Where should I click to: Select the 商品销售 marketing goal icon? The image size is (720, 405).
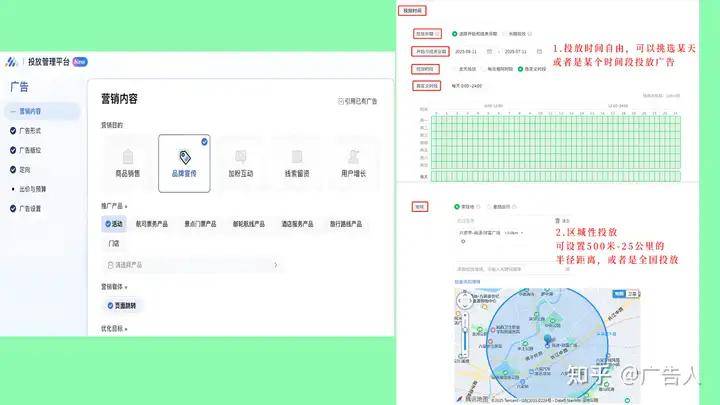(128, 157)
